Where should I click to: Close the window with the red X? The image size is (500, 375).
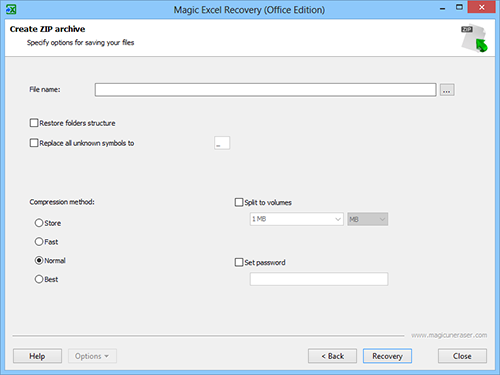click(x=481, y=7)
